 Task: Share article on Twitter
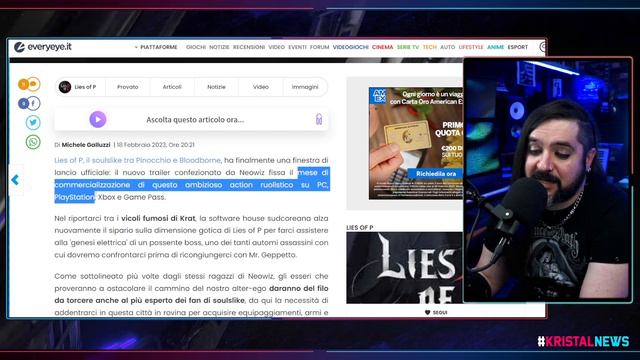(x=33, y=122)
